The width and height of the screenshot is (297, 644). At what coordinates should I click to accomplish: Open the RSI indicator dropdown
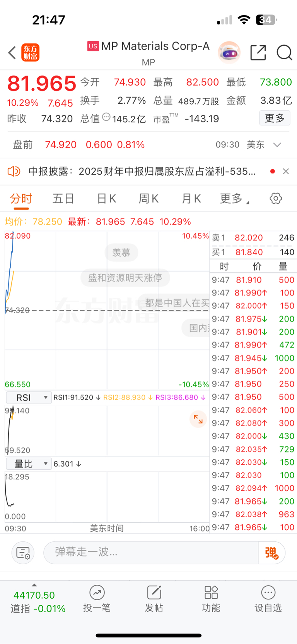[29, 398]
